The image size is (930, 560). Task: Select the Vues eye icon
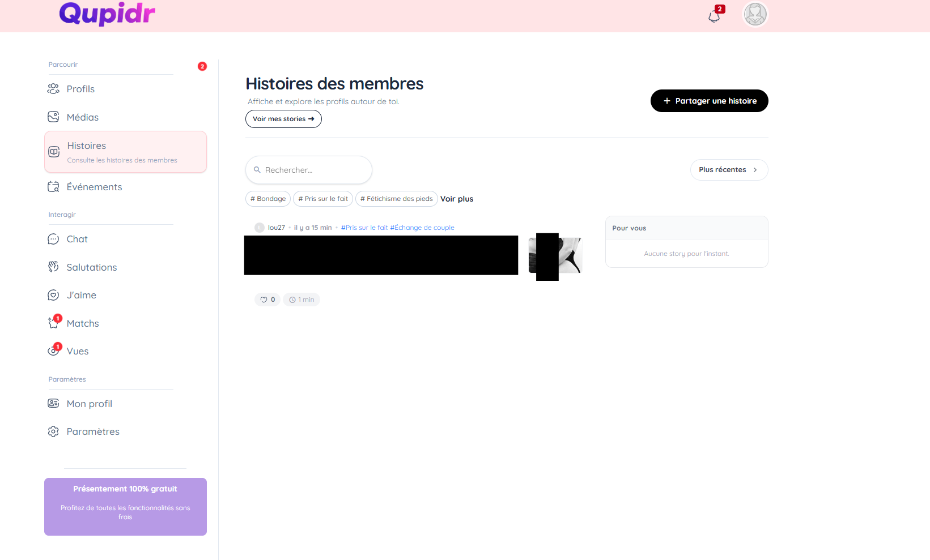click(x=54, y=351)
